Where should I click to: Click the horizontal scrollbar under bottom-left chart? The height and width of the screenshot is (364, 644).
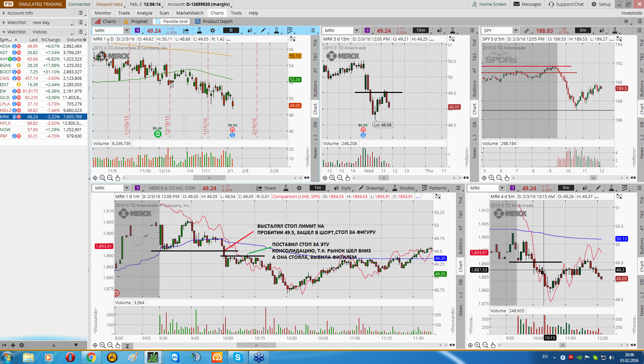coord(256,345)
